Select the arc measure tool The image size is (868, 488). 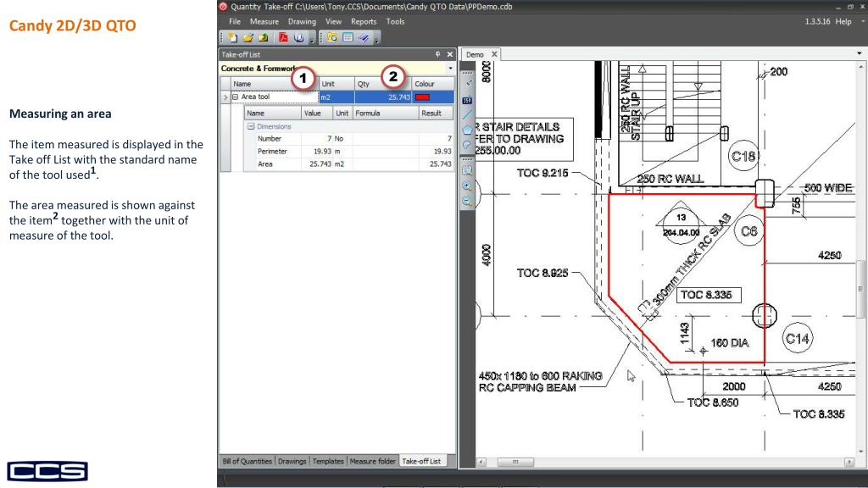point(467,145)
